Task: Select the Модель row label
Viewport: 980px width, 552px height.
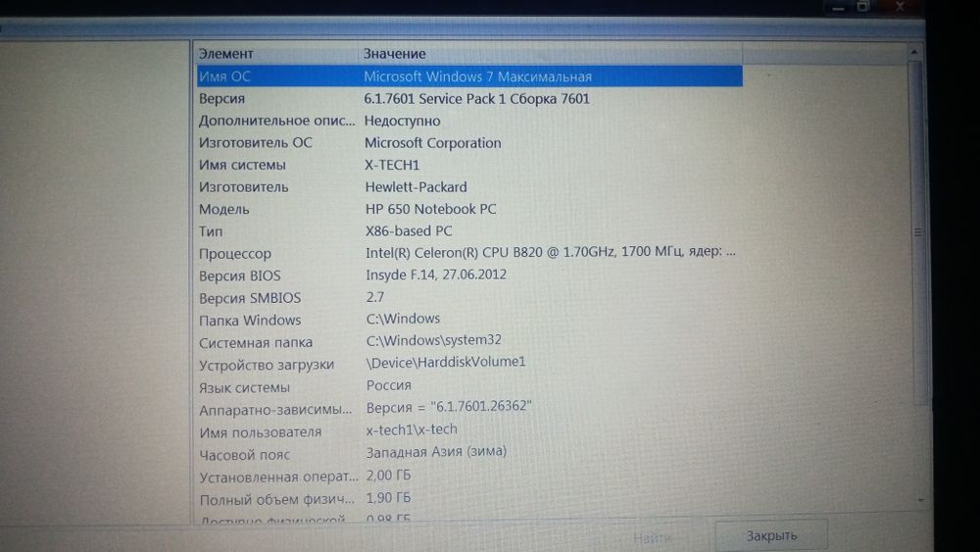Action: [223, 210]
